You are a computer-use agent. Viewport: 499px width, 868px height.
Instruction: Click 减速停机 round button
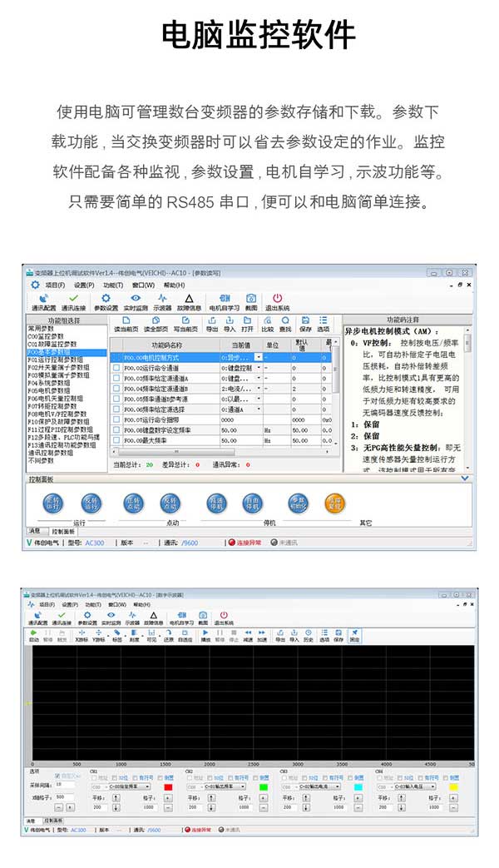(216, 503)
